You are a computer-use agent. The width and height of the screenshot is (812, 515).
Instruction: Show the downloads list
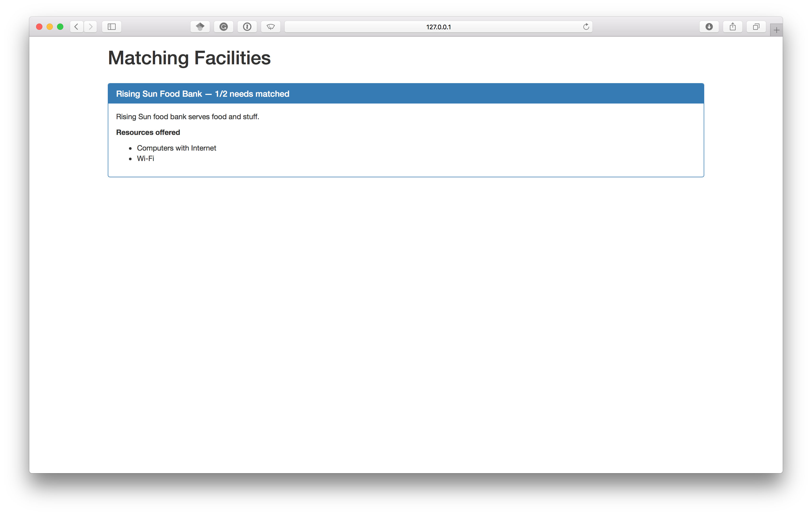709,27
